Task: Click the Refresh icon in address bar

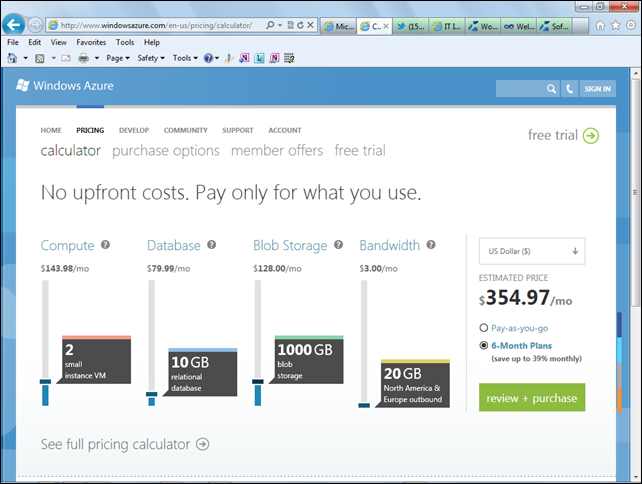Action: tap(301, 25)
